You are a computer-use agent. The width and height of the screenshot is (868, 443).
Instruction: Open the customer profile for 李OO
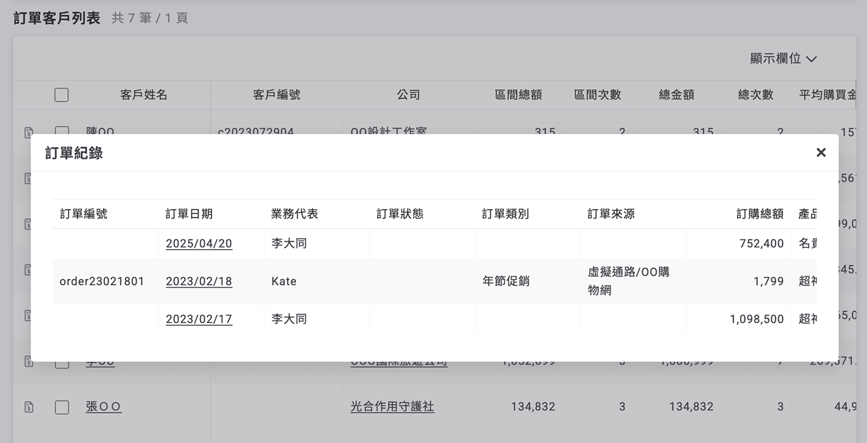pyautogui.click(x=100, y=361)
